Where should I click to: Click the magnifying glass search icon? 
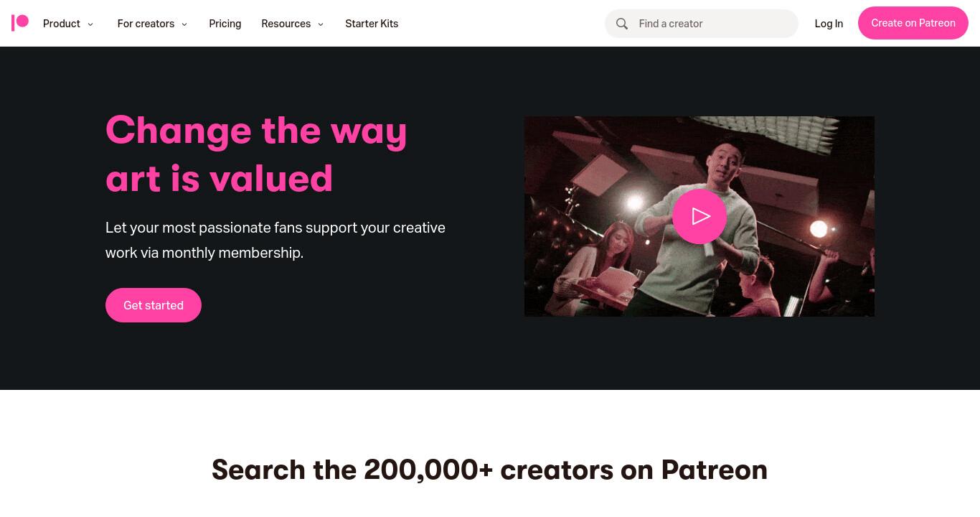pyautogui.click(x=622, y=24)
